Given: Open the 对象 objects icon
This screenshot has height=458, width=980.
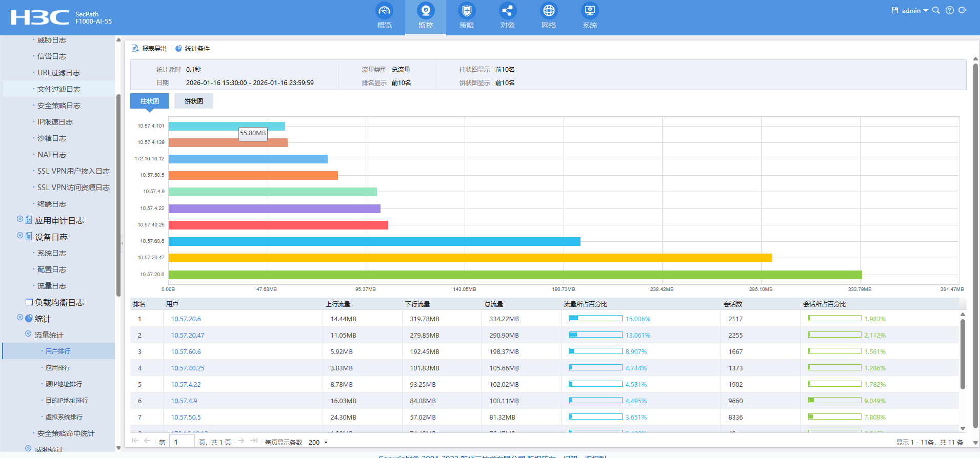Looking at the screenshot, I should 507,11.
